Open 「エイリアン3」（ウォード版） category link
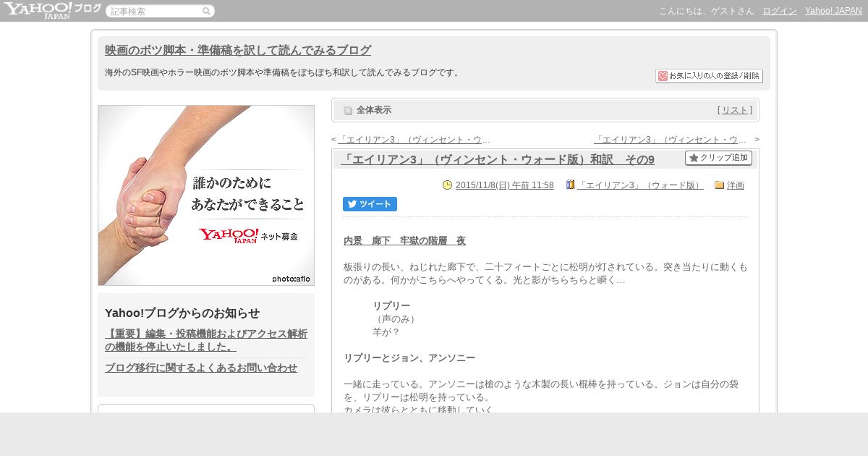 click(640, 185)
